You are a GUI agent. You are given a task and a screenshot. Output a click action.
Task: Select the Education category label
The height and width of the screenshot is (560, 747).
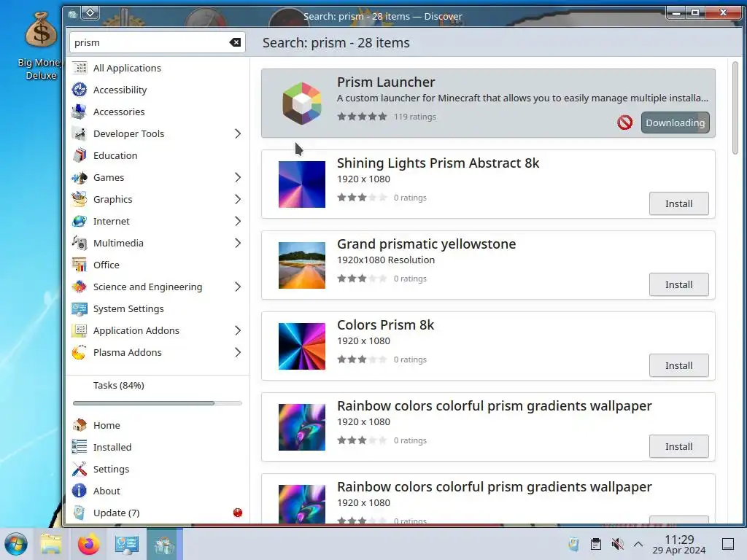coord(115,156)
